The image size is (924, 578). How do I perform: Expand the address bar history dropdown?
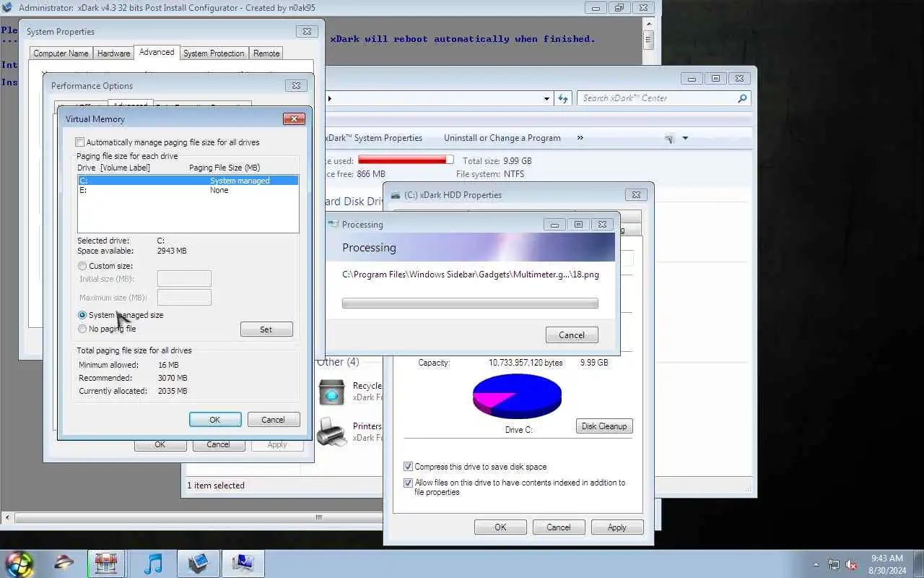(546, 98)
